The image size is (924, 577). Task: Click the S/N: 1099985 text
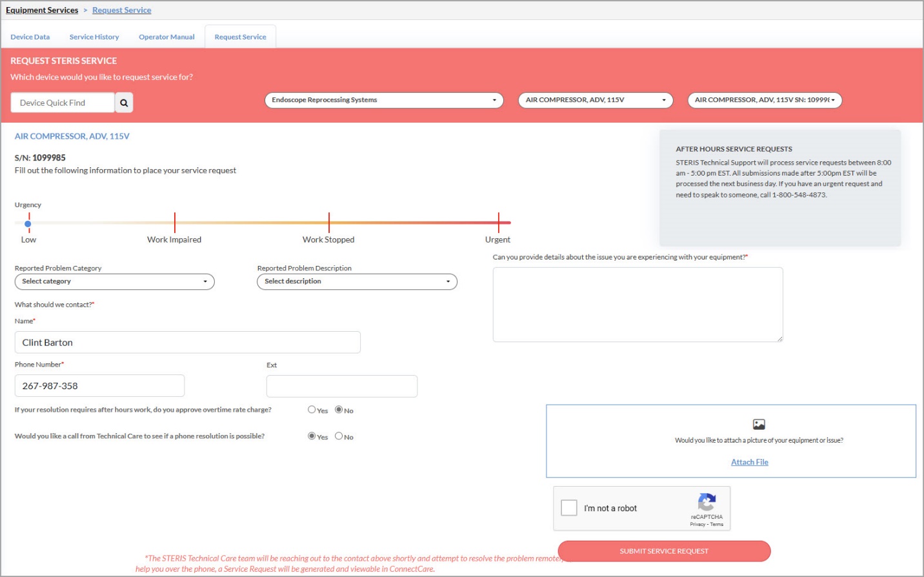pyautogui.click(x=40, y=157)
